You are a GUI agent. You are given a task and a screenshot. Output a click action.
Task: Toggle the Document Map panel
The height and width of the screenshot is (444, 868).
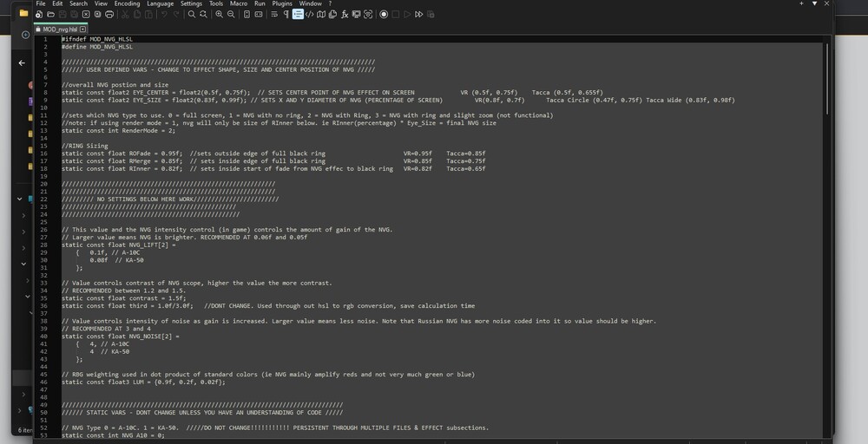point(321,15)
